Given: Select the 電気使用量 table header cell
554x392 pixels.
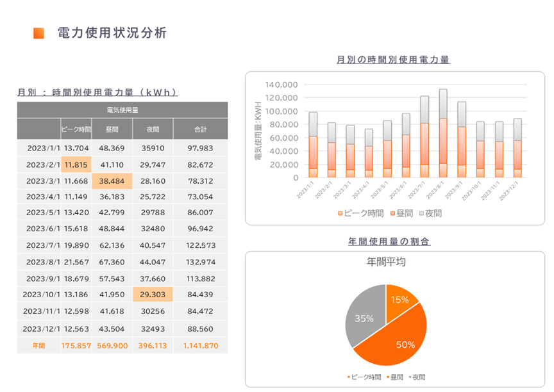Looking at the screenshot, I should point(122,110).
